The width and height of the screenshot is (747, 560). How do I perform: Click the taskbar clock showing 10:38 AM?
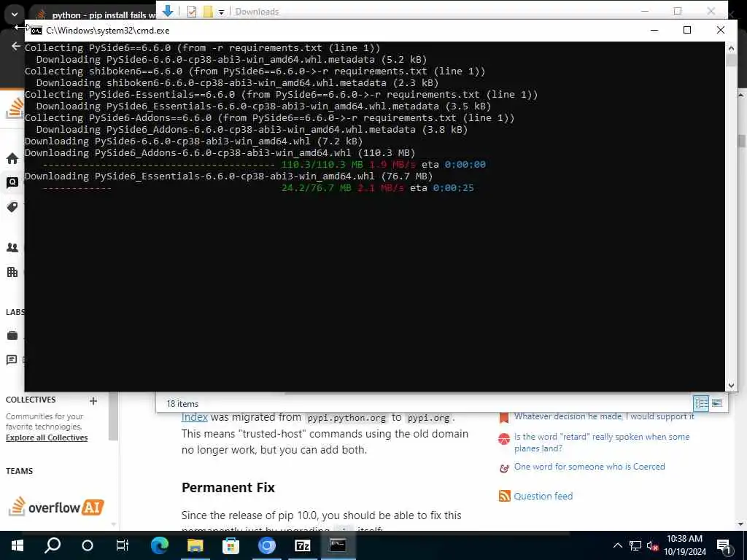684,545
